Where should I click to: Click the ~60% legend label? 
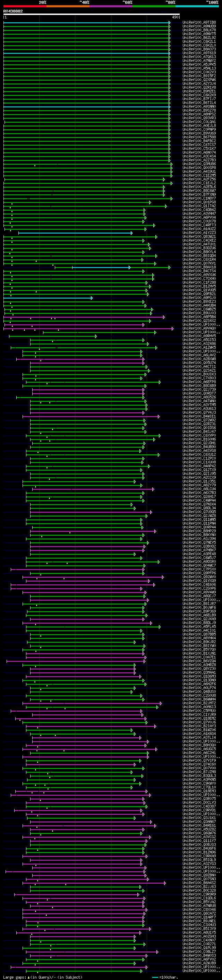click(127, 2)
